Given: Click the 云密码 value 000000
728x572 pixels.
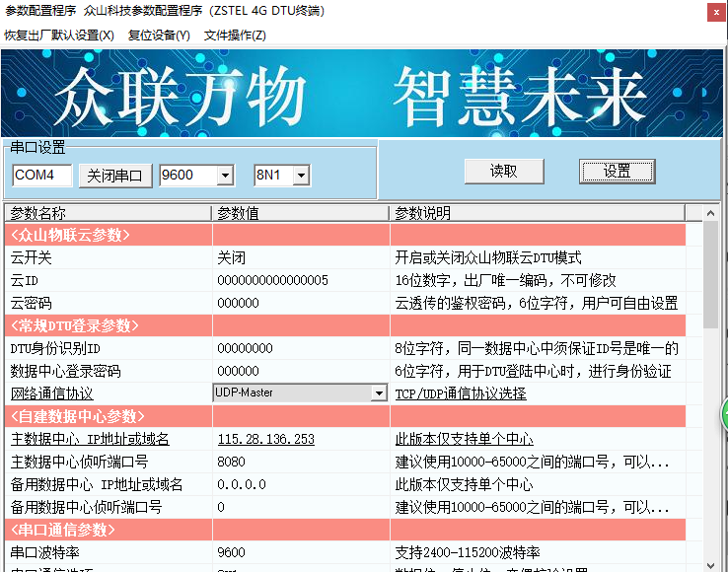Looking at the screenshot, I should (x=238, y=303).
